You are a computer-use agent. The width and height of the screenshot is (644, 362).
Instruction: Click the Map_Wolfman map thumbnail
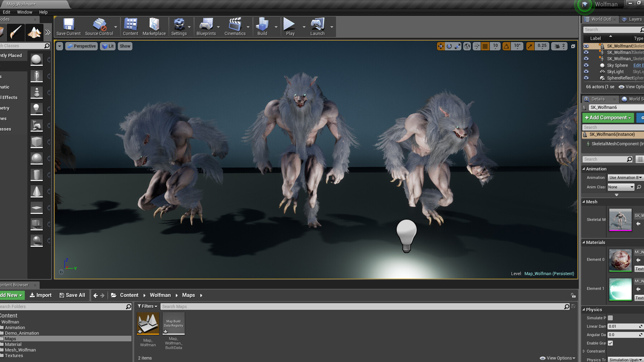coord(148,323)
